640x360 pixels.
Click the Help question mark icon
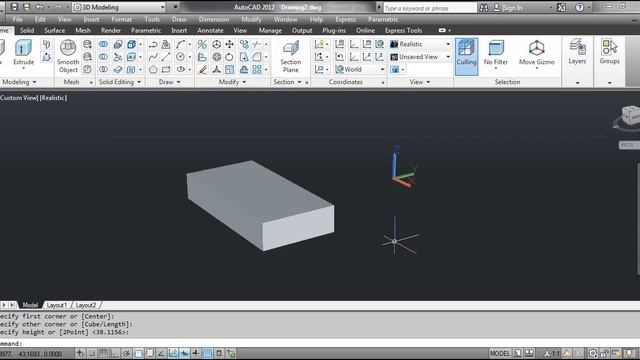pos(579,7)
